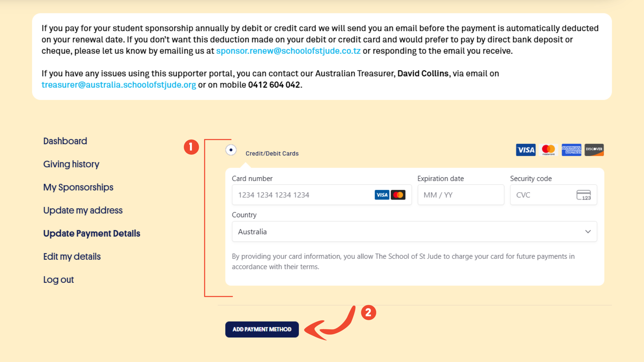Click the Discover card logo
The image size is (644, 362).
594,150
